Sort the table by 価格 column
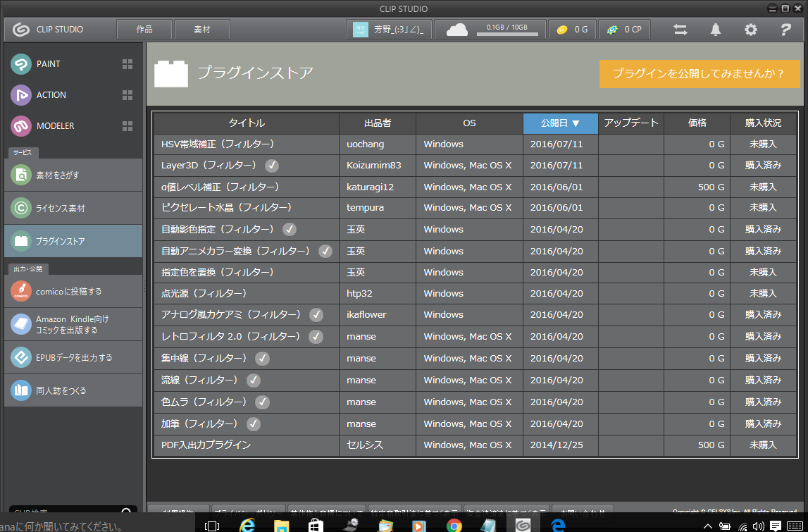The width and height of the screenshot is (808, 532). 697,123
